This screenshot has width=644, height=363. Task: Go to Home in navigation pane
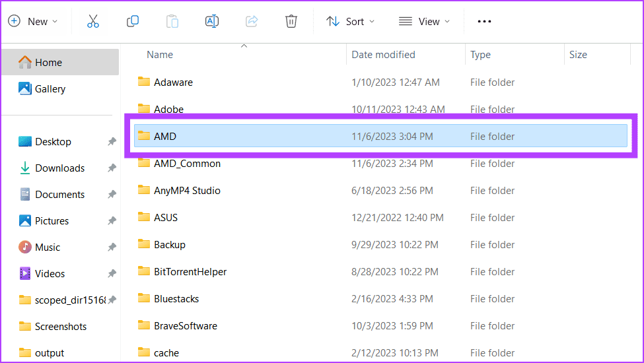pyautogui.click(x=48, y=63)
